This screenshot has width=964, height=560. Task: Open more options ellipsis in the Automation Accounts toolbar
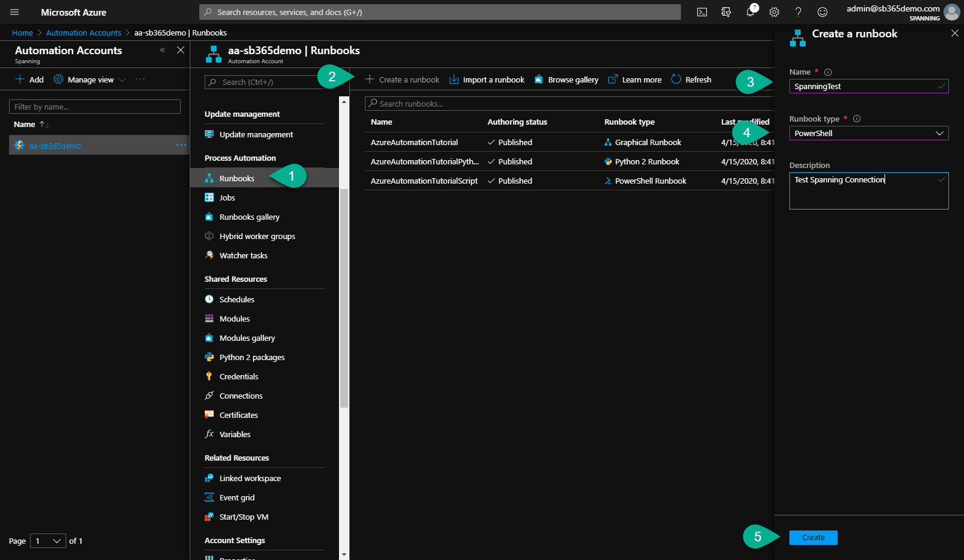click(140, 79)
